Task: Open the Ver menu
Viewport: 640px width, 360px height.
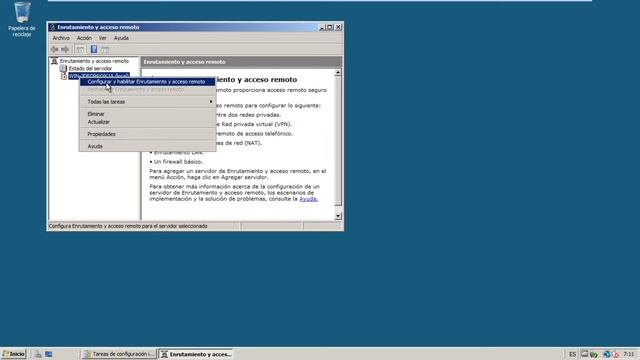Action: [102, 38]
